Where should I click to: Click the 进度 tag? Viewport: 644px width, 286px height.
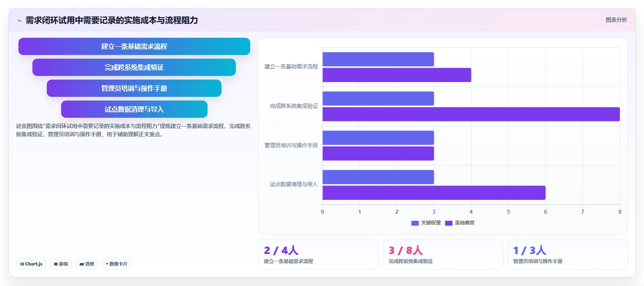[87, 264]
